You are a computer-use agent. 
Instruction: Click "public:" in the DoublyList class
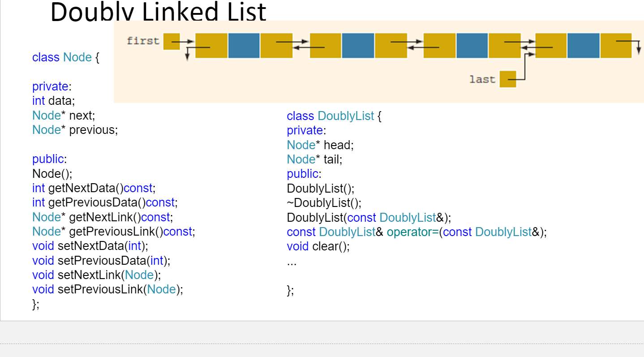(304, 174)
